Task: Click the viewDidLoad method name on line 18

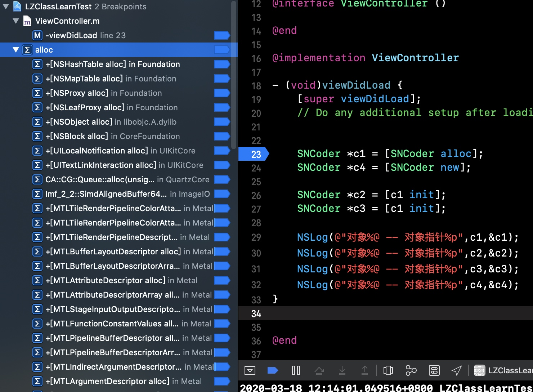Action: [356, 85]
